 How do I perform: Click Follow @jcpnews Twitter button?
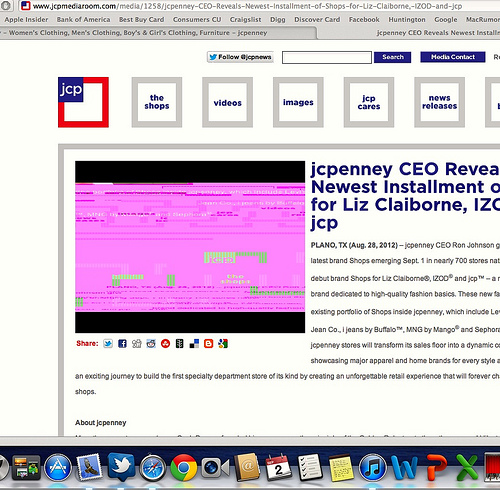click(x=240, y=57)
